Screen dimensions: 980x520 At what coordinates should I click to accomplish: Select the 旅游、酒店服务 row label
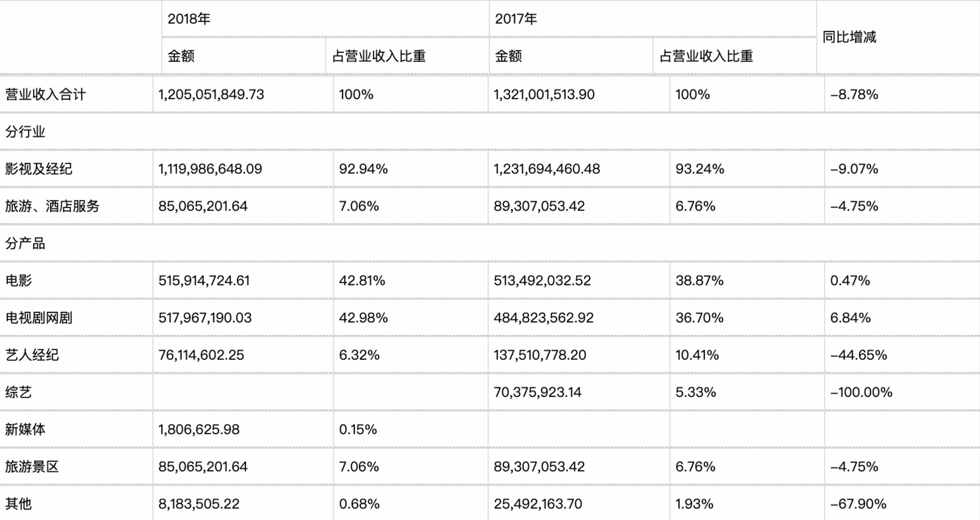point(53,206)
